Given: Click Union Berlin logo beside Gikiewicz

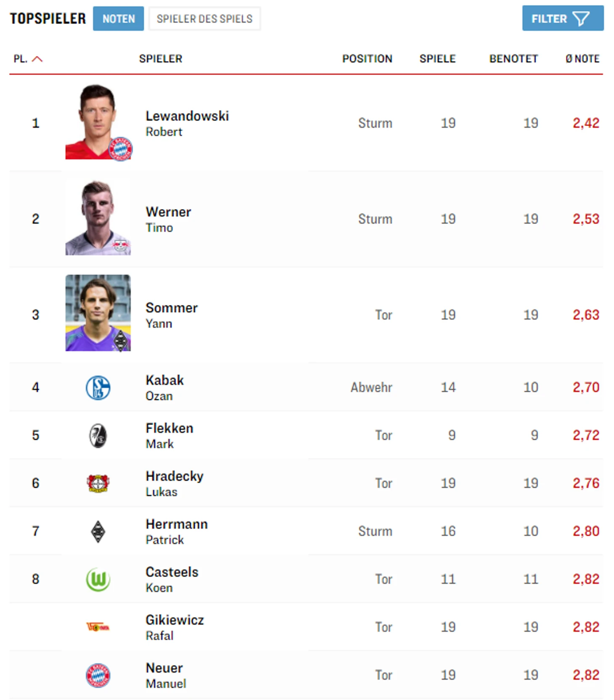Looking at the screenshot, I should [x=98, y=627].
